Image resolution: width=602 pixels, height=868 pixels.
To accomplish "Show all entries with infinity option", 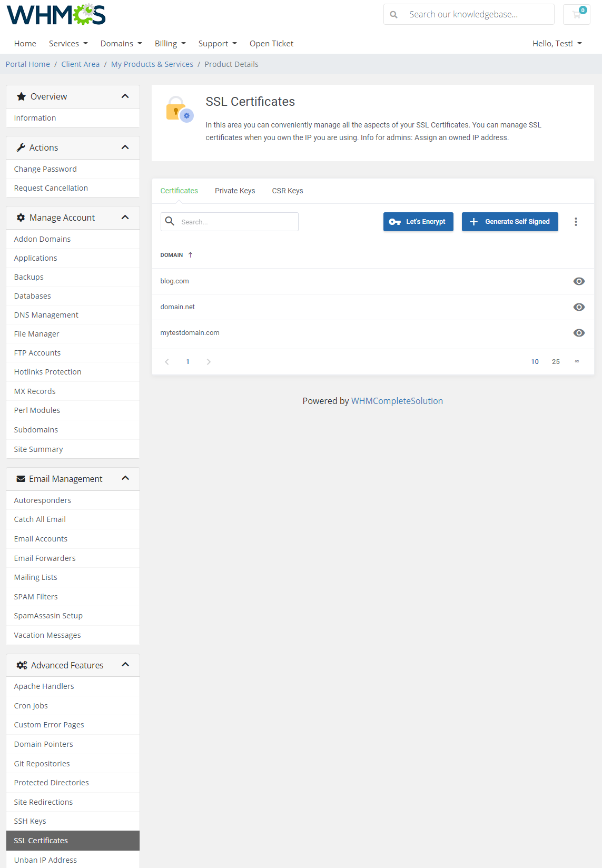I will [x=577, y=362].
